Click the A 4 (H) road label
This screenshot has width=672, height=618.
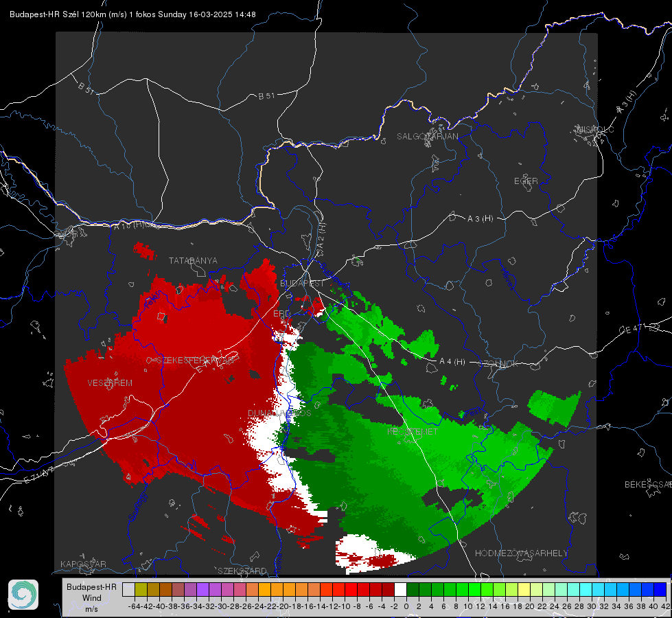(x=452, y=362)
